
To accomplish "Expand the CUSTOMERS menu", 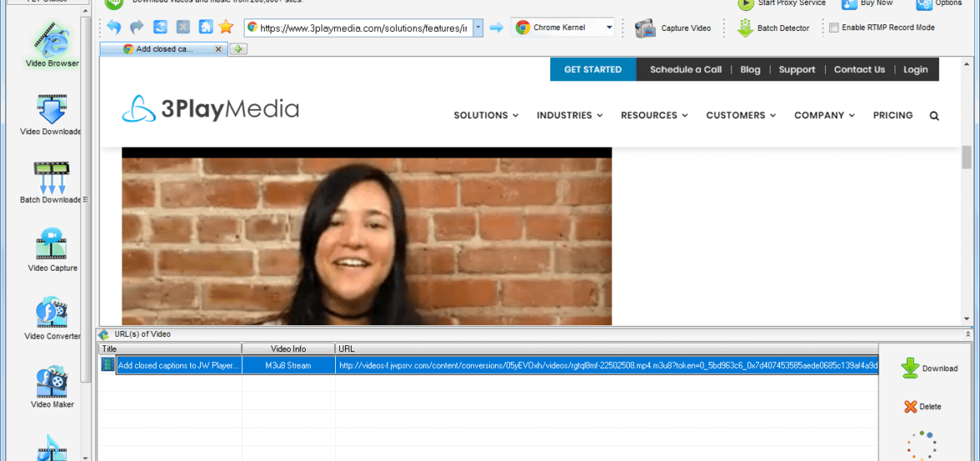I will pyautogui.click(x=741, y=115).
